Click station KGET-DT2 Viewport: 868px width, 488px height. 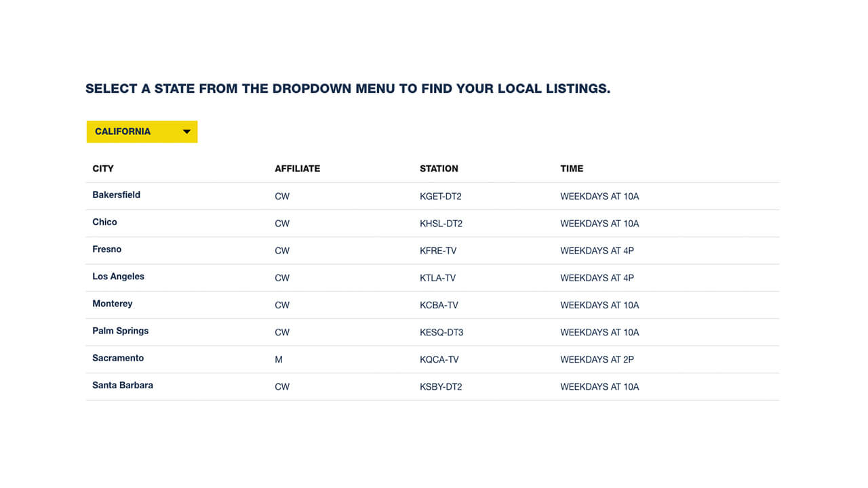coord(441,197)
